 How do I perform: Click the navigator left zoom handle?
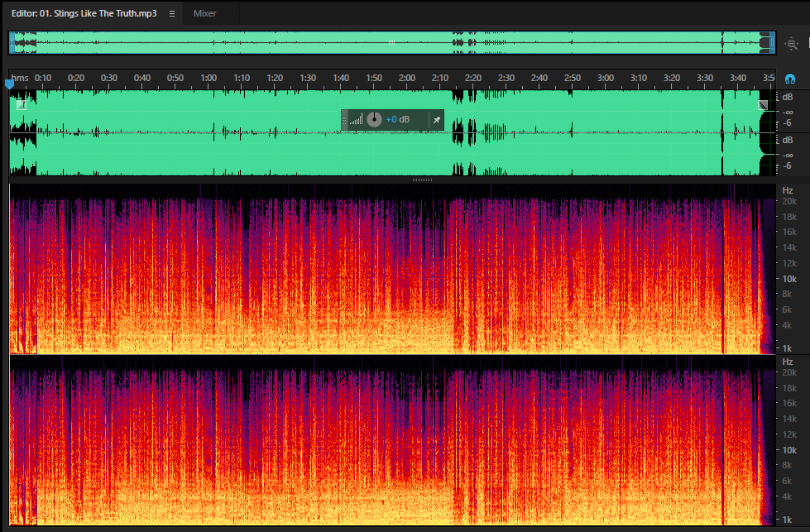(12, 43)
